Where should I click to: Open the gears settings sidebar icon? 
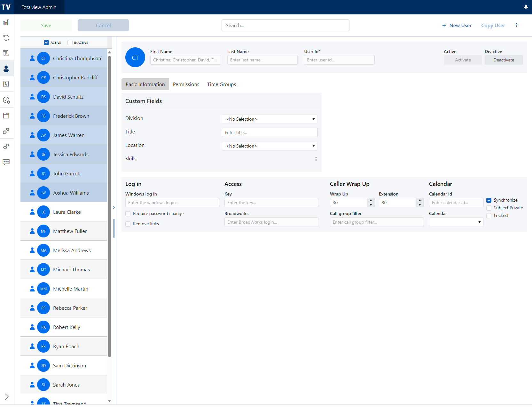pyautogui.click(x=6, y=147)
